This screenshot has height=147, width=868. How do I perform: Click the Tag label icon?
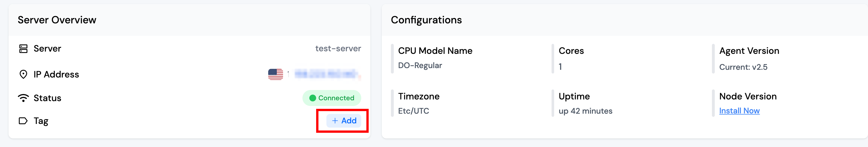23,121
